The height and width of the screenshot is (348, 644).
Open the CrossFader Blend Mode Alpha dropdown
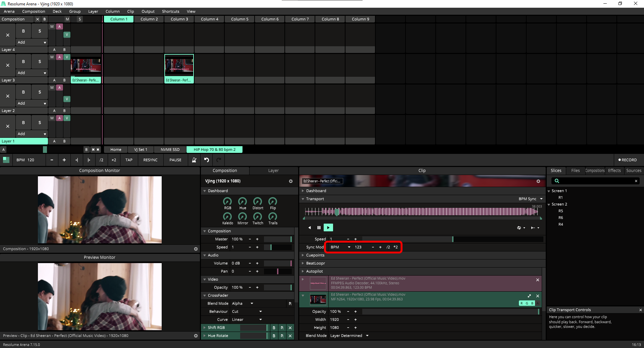click(x=242, y=303)
